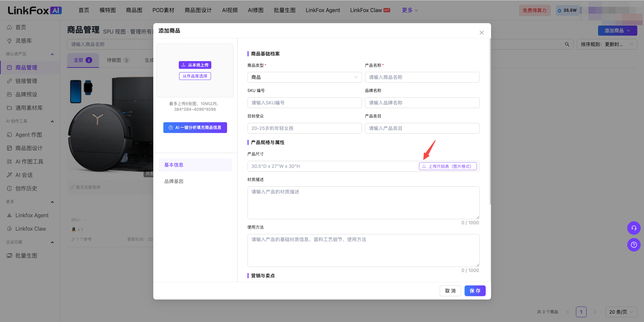Click 上传尺码表 (图片格式) button
The width and height of the screenshot is (644, 322).
coord(448,166)
